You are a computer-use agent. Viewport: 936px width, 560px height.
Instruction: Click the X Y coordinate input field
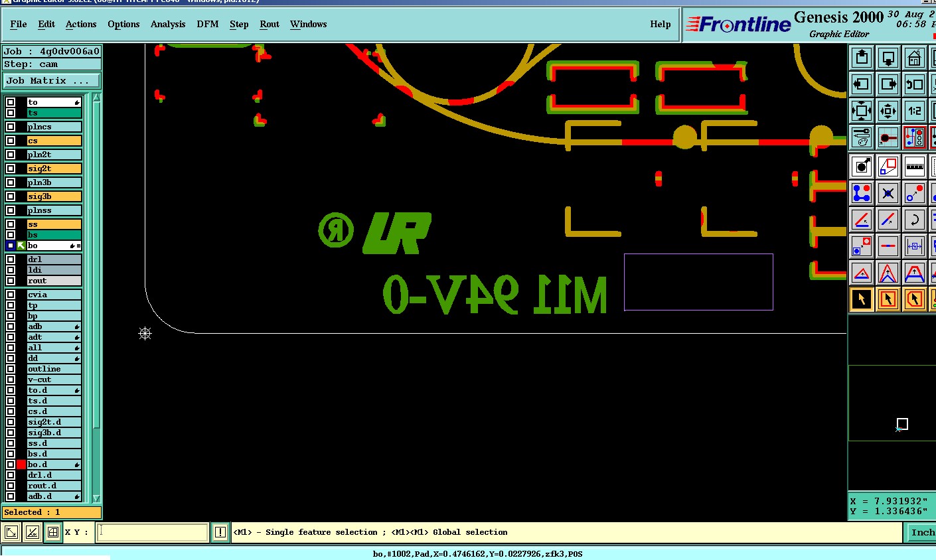click(x=153, y=532)
